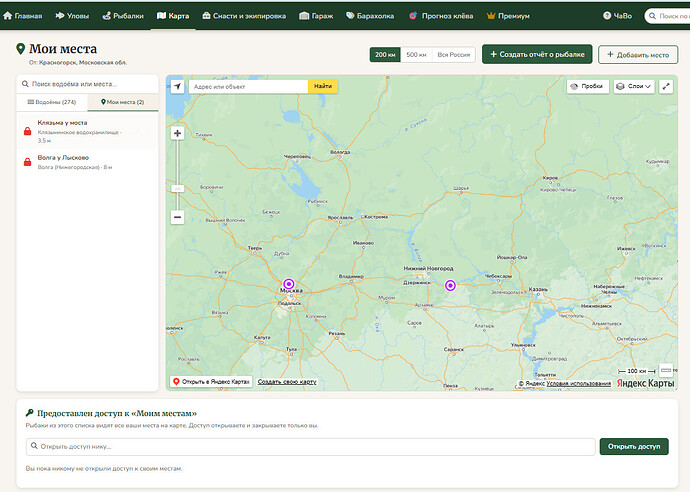Switch to the Водоёмы (274) tab

[x=52, y=102]
